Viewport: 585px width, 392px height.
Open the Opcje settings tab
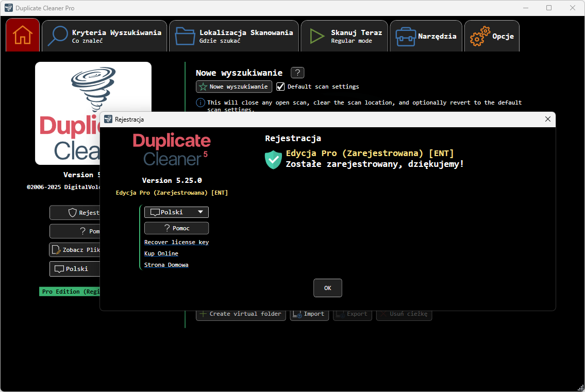pyautogui.click(x=492, y=36)
